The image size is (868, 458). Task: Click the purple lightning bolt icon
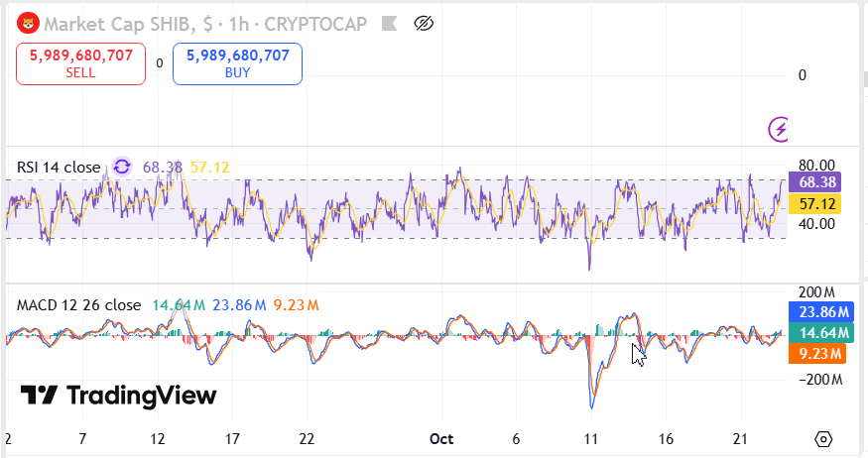click(781, 128)
